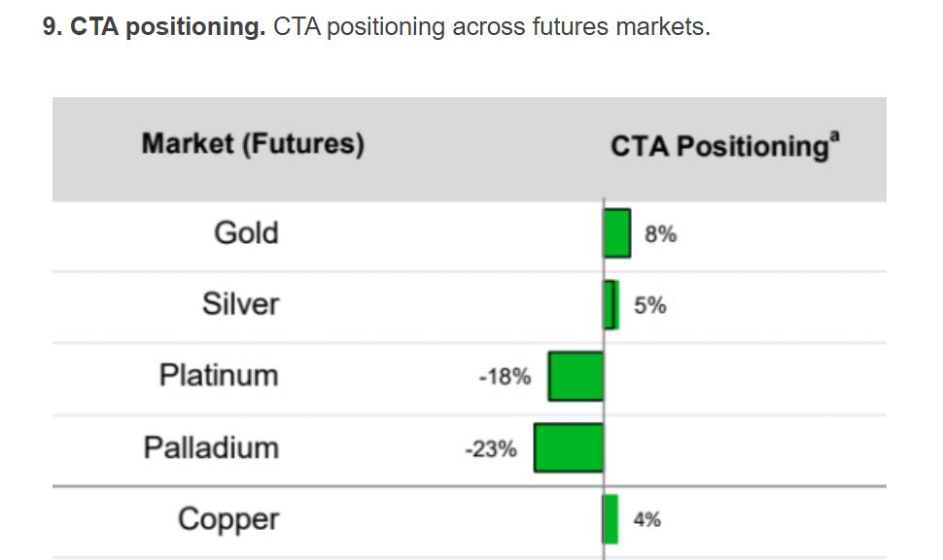Click the Copper green positioning bar
Image resolution: width=943 pixels, height=560 pixels.
[x=611, y=519]
